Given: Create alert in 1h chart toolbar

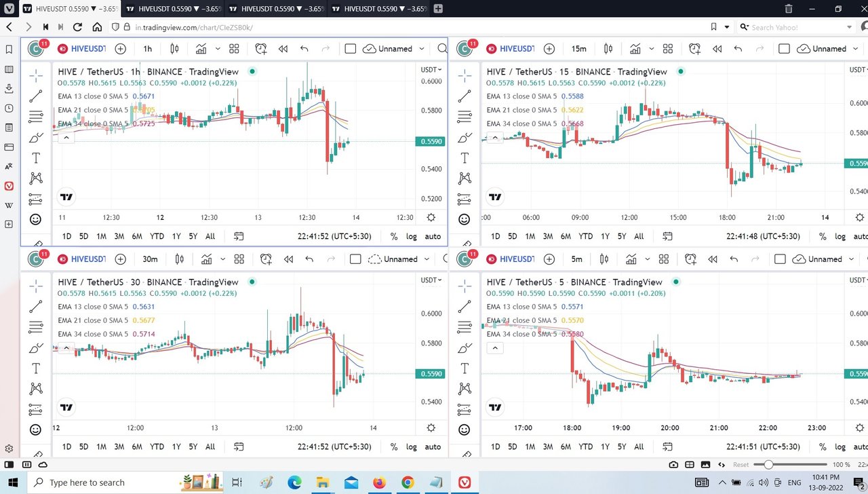Looking at the screenshot, I should [261, 49].
